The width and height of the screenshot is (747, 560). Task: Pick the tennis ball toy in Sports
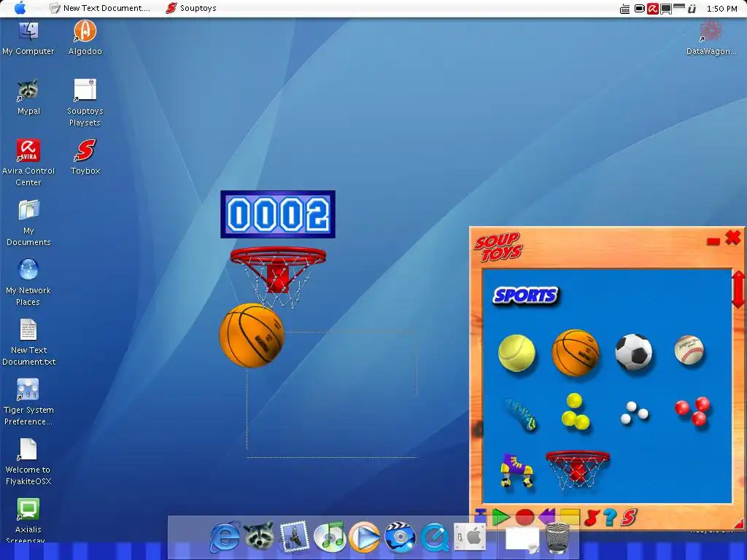click(x=516, y=354)
